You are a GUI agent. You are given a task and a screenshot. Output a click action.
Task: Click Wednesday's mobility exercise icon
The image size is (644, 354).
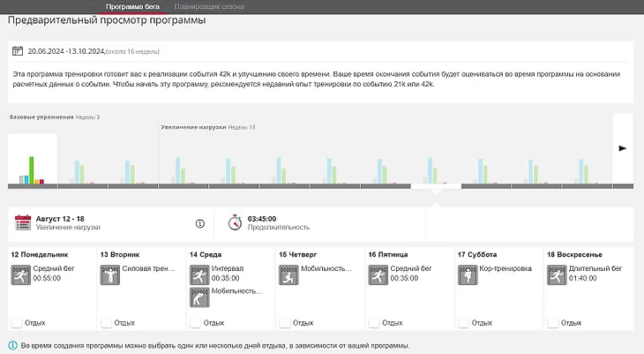pos(198,298)
